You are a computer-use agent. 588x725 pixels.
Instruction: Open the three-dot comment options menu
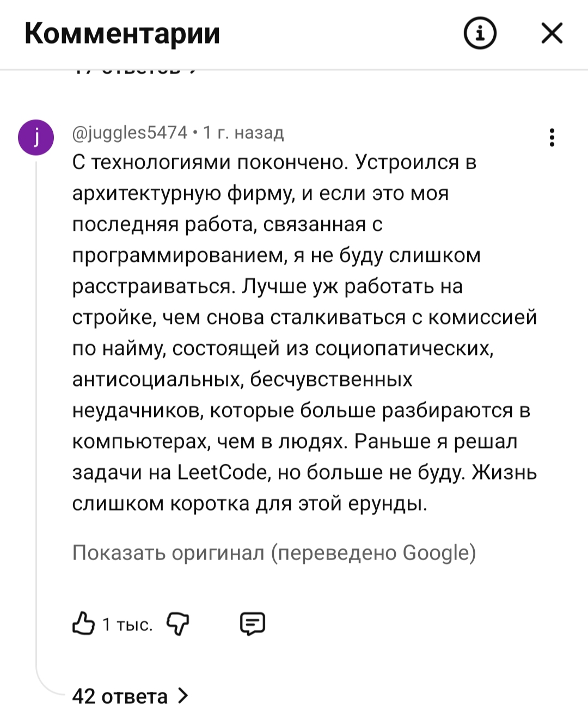[552, 138]
